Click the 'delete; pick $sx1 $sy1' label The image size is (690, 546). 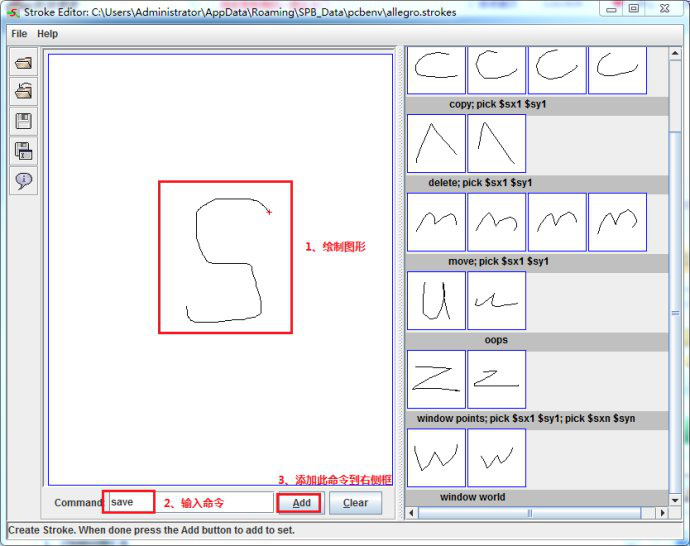(480, 183)
